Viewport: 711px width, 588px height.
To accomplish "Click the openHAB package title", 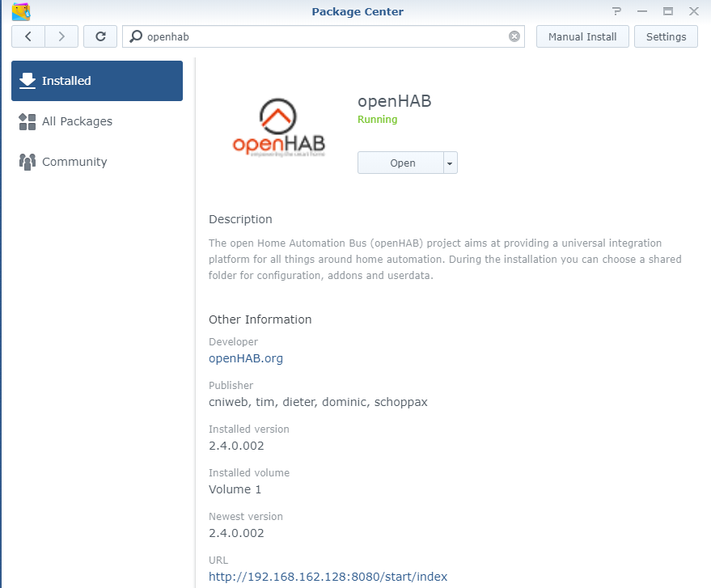I will pyautogui.click(x=395, y=101).
